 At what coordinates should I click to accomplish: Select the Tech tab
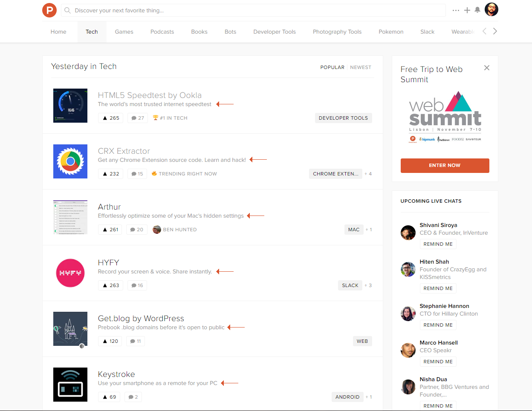pos(92,32)
